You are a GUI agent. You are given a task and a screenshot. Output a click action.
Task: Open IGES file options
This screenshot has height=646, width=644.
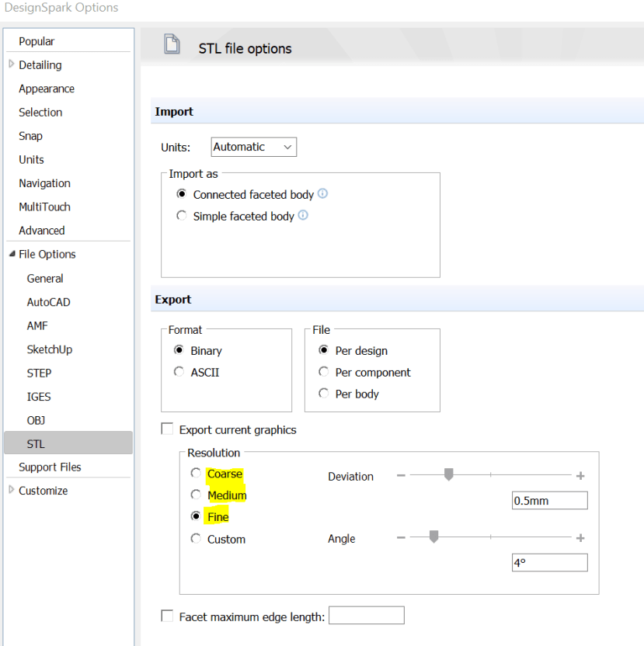point(39,397)
